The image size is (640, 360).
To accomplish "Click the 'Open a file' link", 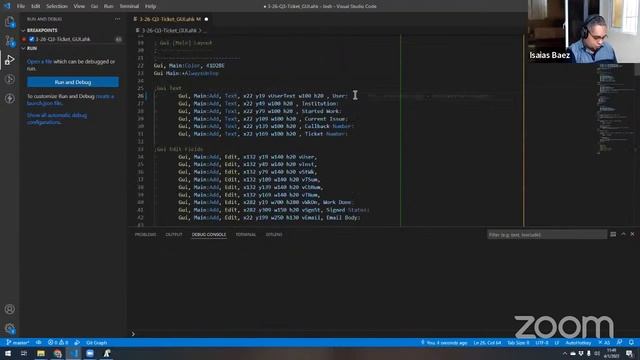I will pyautogui.click(x=40, y=62).
